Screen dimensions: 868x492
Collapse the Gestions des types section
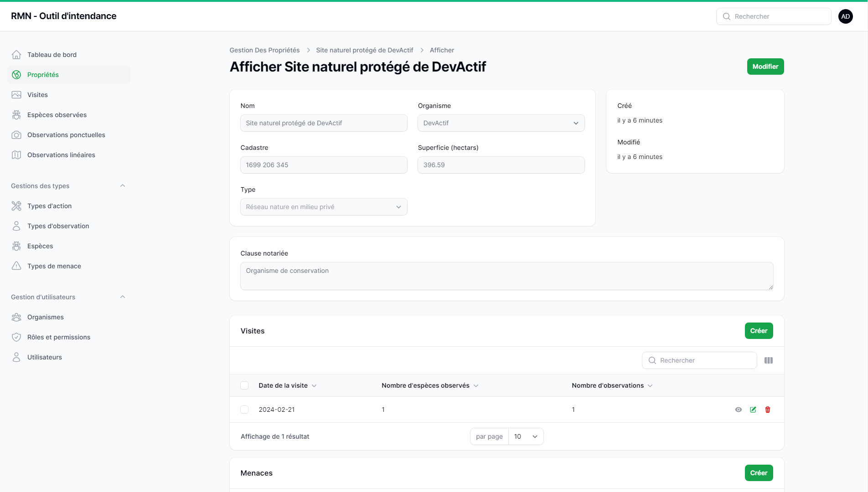pyautogui.click(x=123, y=186)
